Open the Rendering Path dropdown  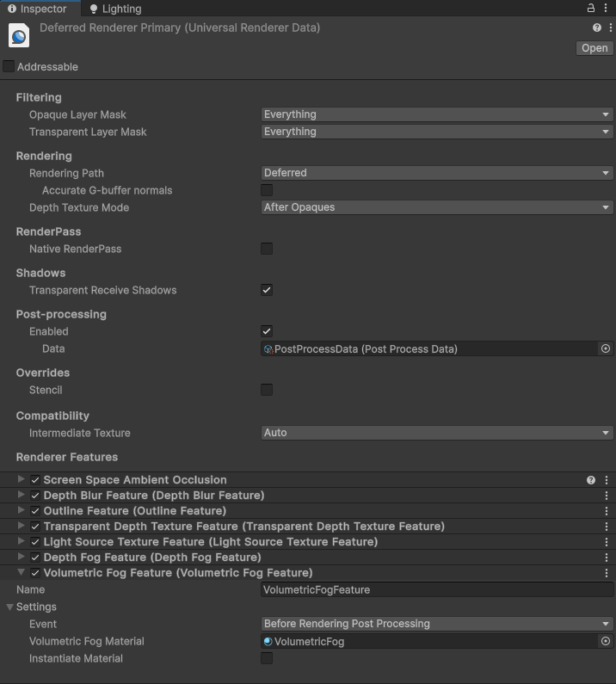tap(437, 173)
